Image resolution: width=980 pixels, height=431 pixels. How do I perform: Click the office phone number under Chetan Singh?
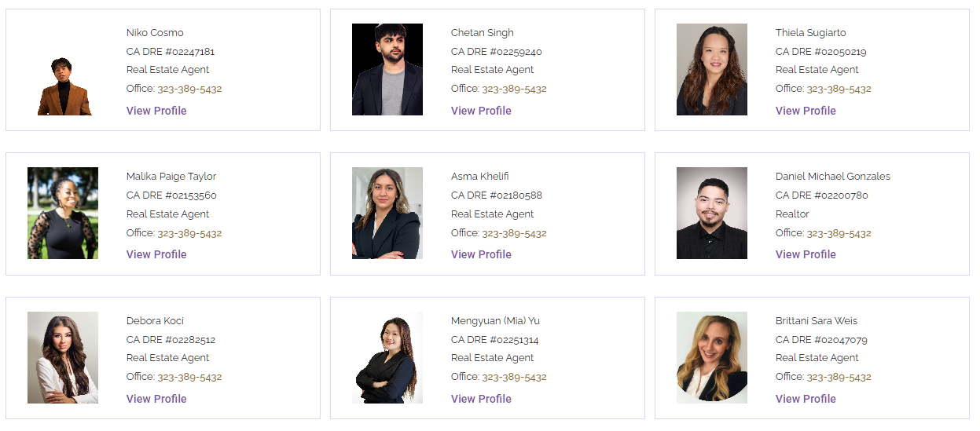click(x=514, y=89)
